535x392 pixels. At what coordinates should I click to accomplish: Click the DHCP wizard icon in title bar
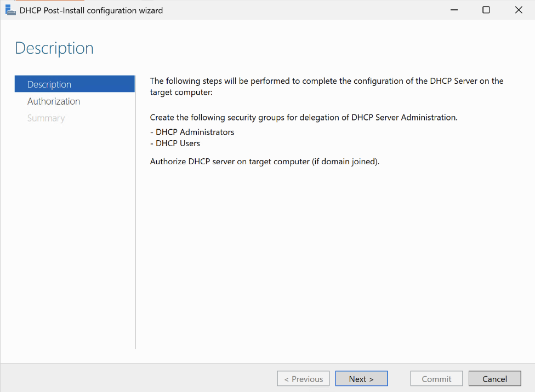coord(10,10)
